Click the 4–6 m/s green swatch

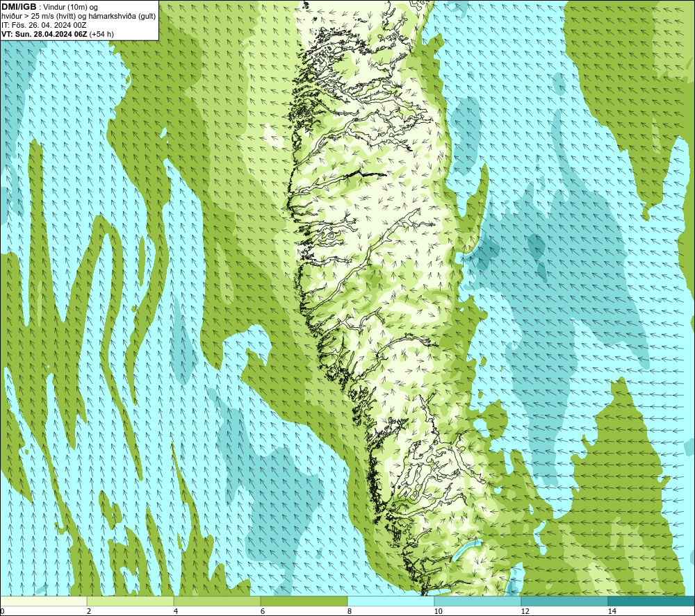tap(217, 601)
